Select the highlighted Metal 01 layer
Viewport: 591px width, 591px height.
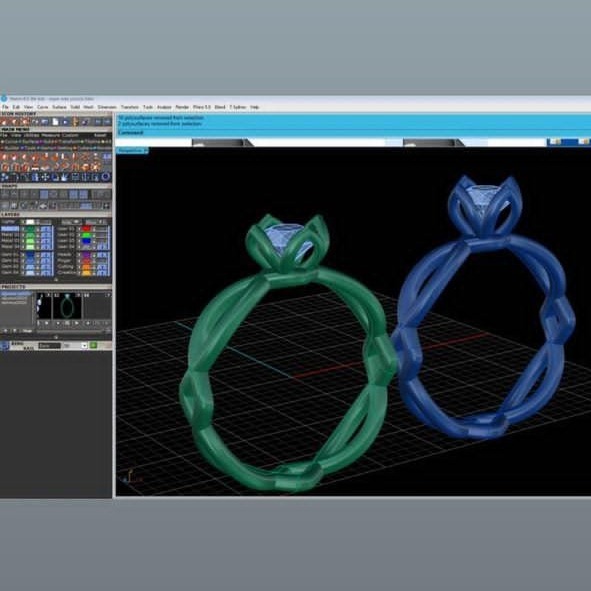point(10,228)
